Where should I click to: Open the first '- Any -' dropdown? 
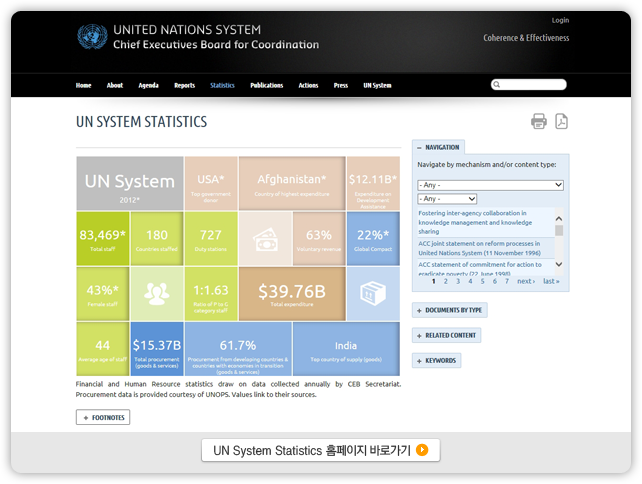[x=490, y=185]
